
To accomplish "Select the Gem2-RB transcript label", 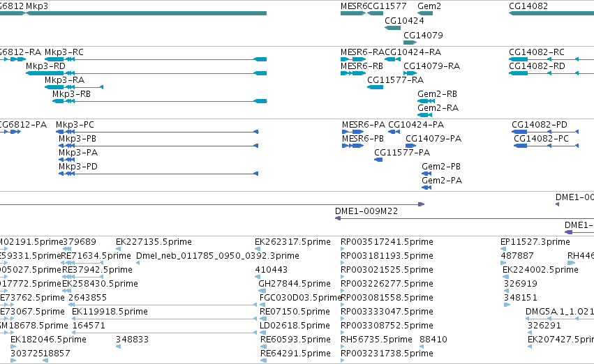I will (437, 94).
